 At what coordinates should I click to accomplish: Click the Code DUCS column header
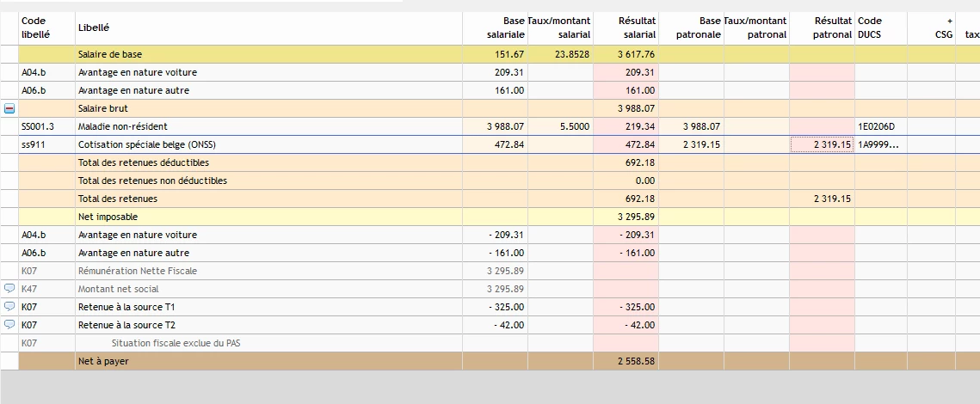[x=881, y=28]
